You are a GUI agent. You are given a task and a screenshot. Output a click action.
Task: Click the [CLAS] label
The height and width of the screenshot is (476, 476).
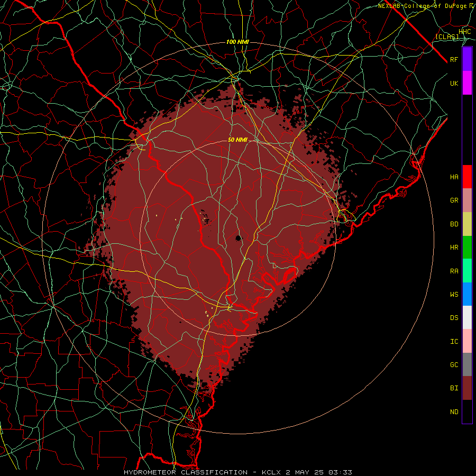pos(447,37)
